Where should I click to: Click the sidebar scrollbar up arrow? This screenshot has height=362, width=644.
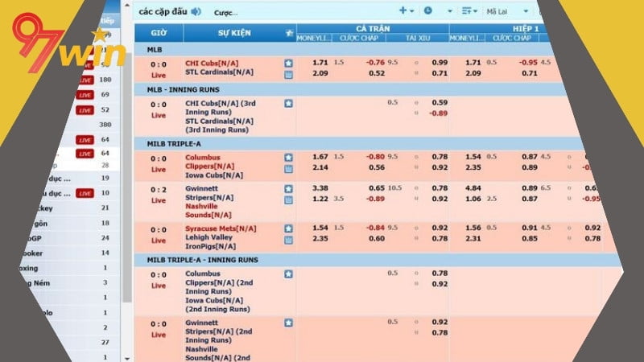tap(127, 6)
